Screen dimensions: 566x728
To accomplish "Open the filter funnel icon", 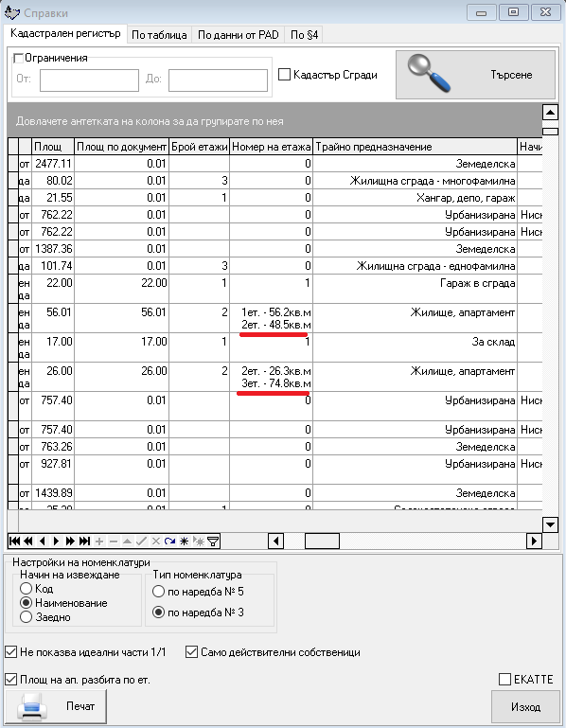I will [213, 541].
